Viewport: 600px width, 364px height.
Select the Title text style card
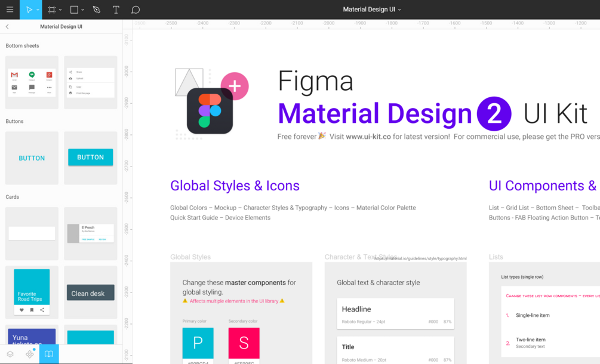click(x=395, y=350)
